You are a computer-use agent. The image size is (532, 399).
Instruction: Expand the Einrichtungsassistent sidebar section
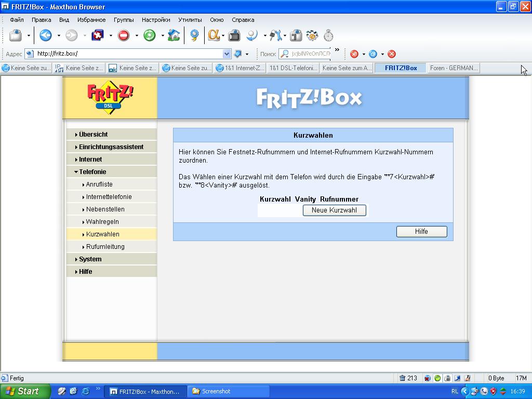[x=111, y=147]
